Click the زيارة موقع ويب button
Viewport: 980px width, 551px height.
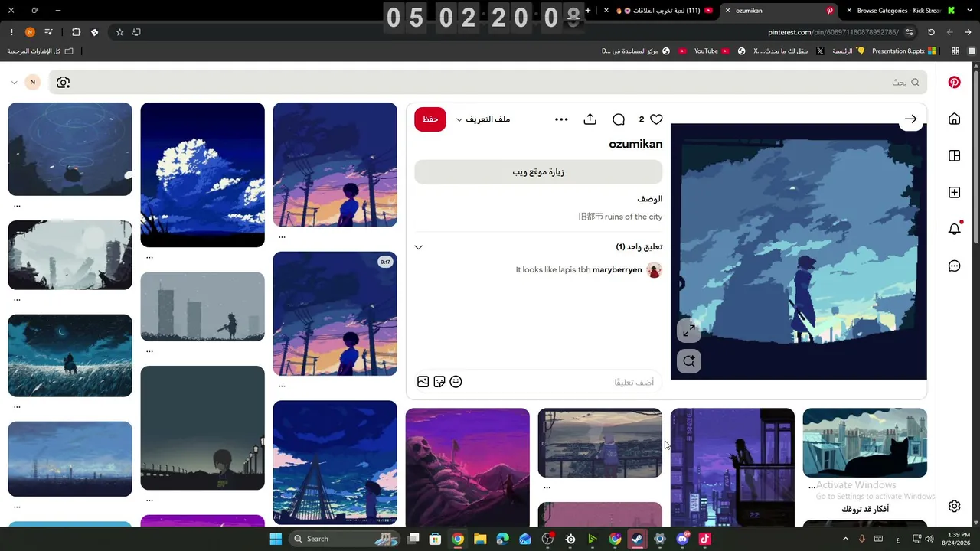[538, 172]
